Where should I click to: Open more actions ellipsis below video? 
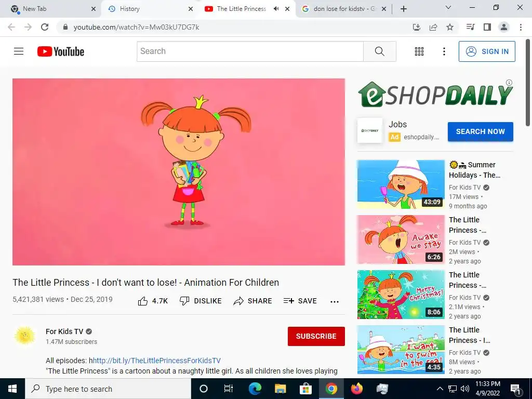[x=335, y=302]
